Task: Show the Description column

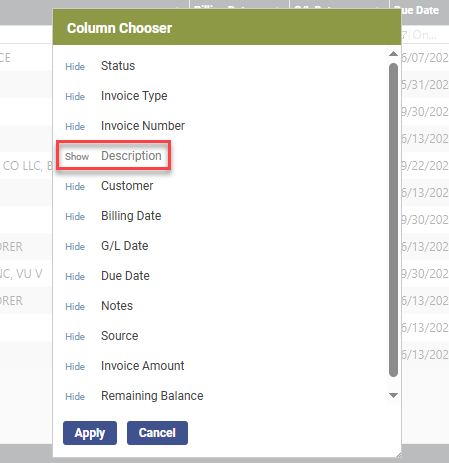Action: click(77, 156)
